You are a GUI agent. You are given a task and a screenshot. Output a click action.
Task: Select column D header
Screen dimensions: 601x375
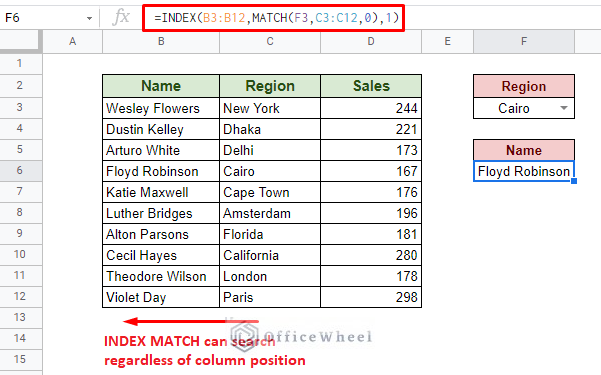click(x=371, y=41)
